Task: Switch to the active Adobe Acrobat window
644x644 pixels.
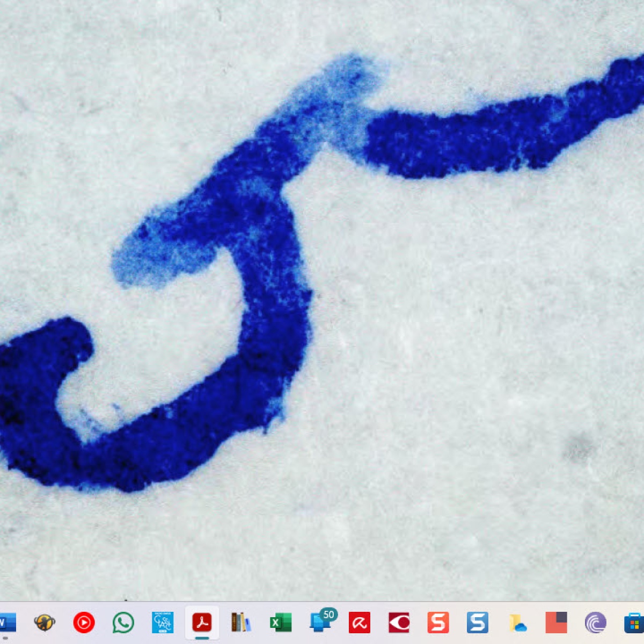Action: 202,623
